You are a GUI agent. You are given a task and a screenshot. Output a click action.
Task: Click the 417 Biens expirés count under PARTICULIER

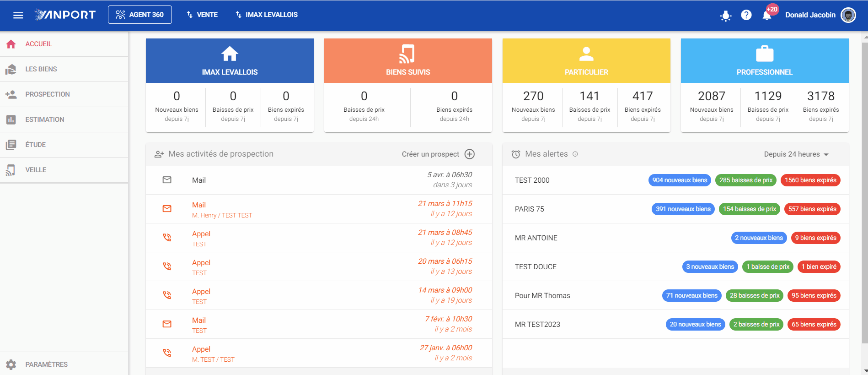(x=643, y=96)
